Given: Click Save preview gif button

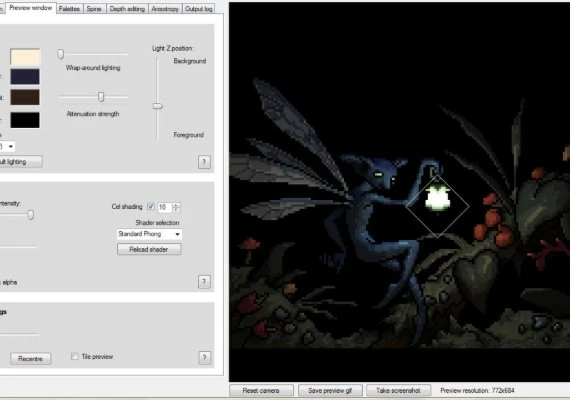Looking at the screenshot, I should (x=330, y=391).
